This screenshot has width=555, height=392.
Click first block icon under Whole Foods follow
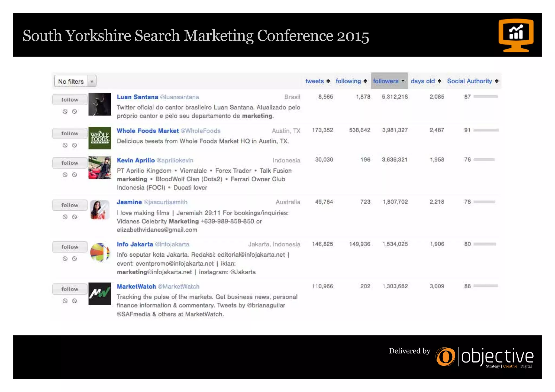click(65, 145)
